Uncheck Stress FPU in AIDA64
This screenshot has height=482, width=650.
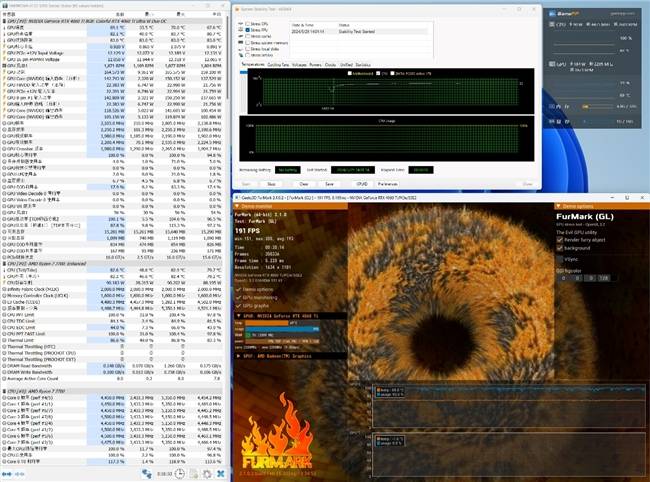(x=247, y=30)
